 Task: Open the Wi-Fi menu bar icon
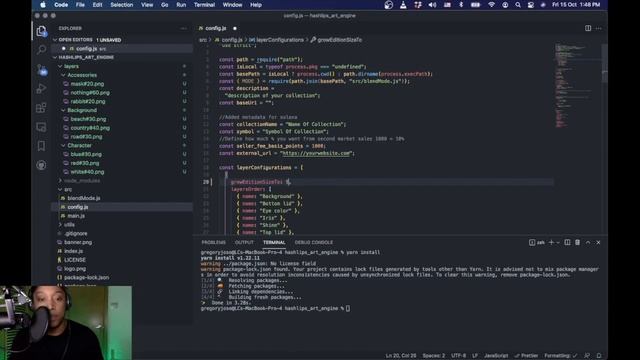(491, 5)
